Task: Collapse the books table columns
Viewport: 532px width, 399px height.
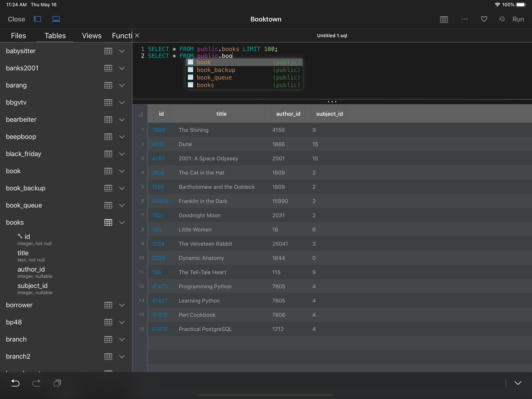Action: click(x=122, y=223)
